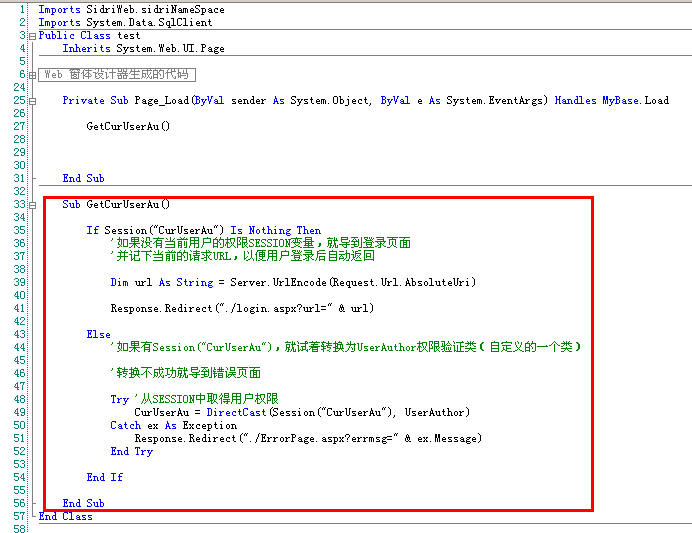Click 'Catch ex As Exception' line
692x533 pixels.
tap(173, 425)
